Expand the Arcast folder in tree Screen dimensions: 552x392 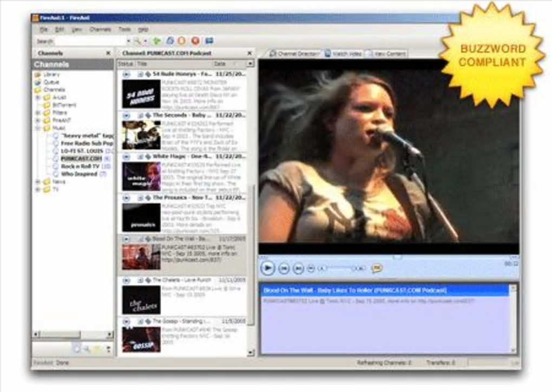click(38, 97)
